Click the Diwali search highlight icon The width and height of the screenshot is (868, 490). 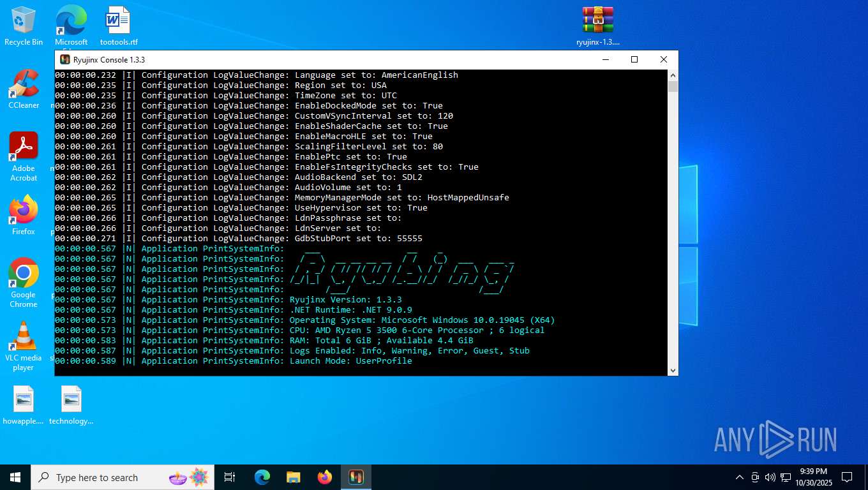coord(189,477)
